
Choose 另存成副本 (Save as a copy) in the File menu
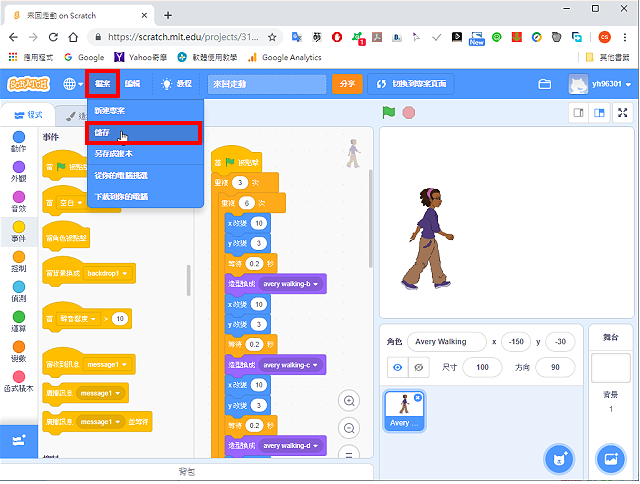point(145,154)
